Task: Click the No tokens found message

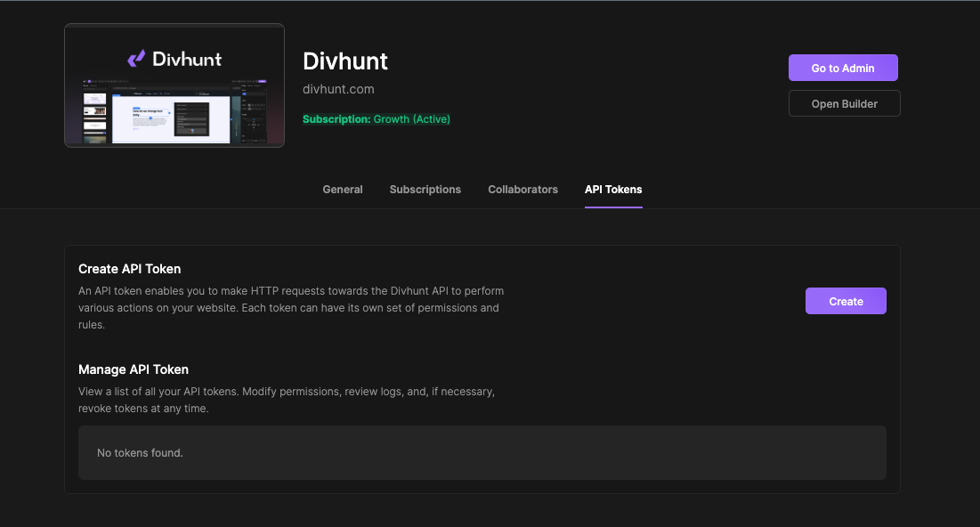Action: [x=140, y=452]
